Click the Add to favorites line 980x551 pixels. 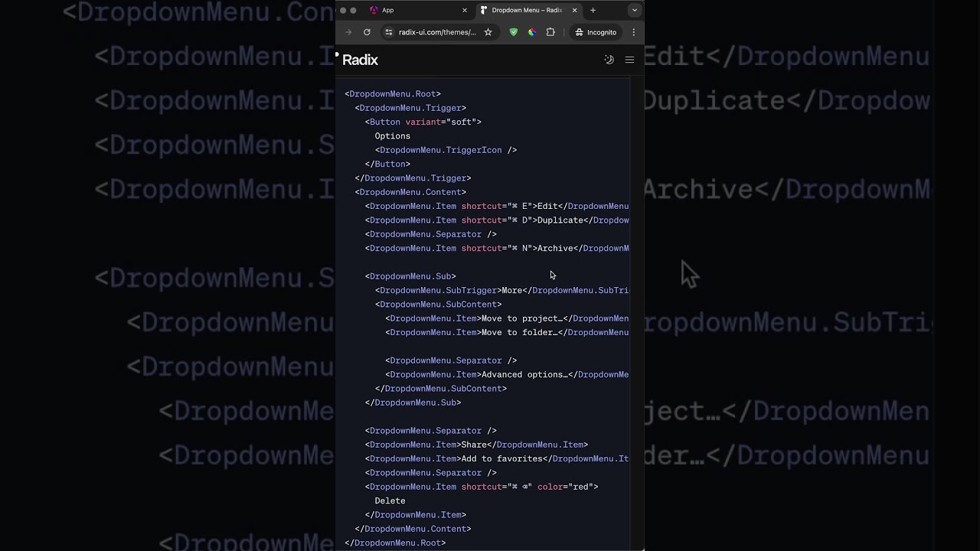pos(497,458)
